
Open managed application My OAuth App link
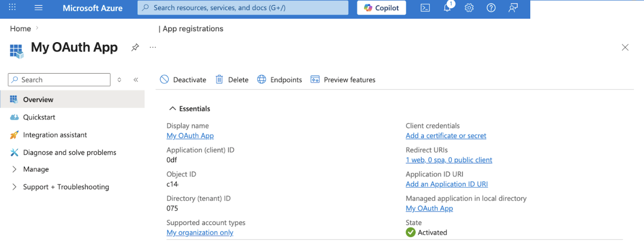(x=429, y=209)
